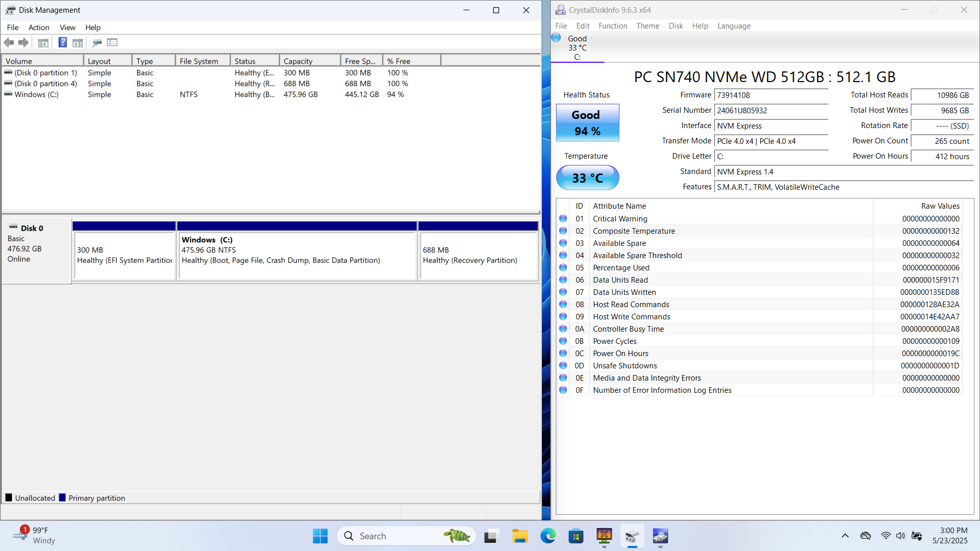The image size is (980, 551).
Task: Open the clock showing 3:00 PM 5/23/2025
Action: point(950,536)
